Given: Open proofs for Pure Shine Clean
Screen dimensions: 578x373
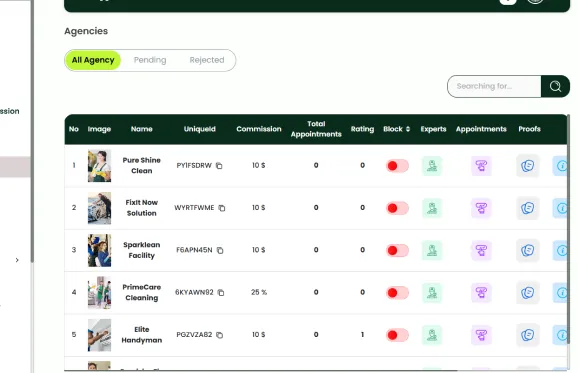Looking at the screenshot, I should 528,166.
